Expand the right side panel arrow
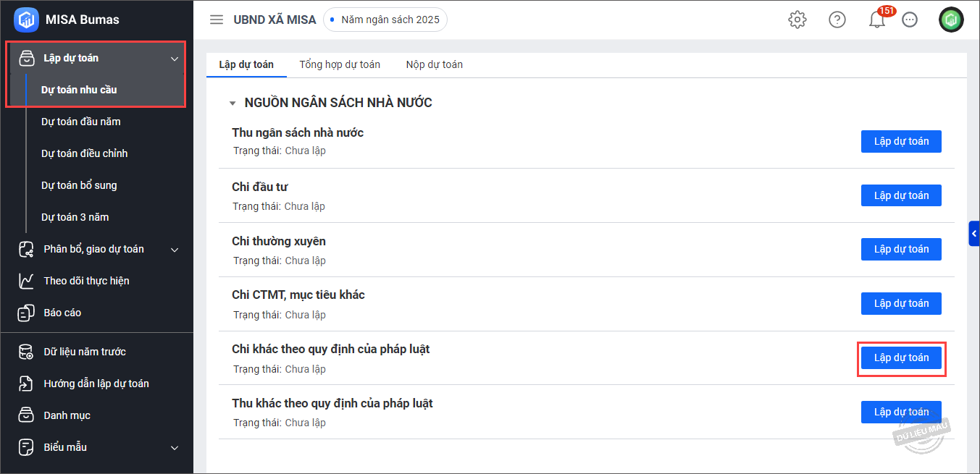 pos(974,234)
